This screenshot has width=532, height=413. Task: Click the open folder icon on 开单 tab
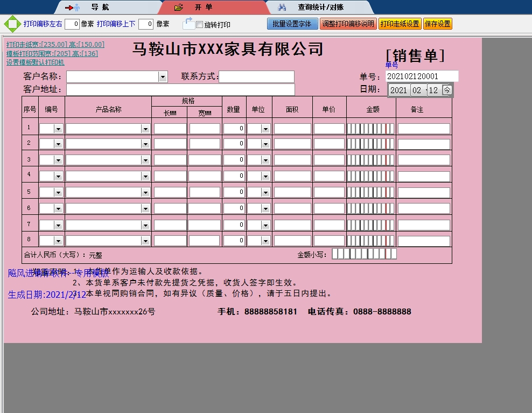179,8
